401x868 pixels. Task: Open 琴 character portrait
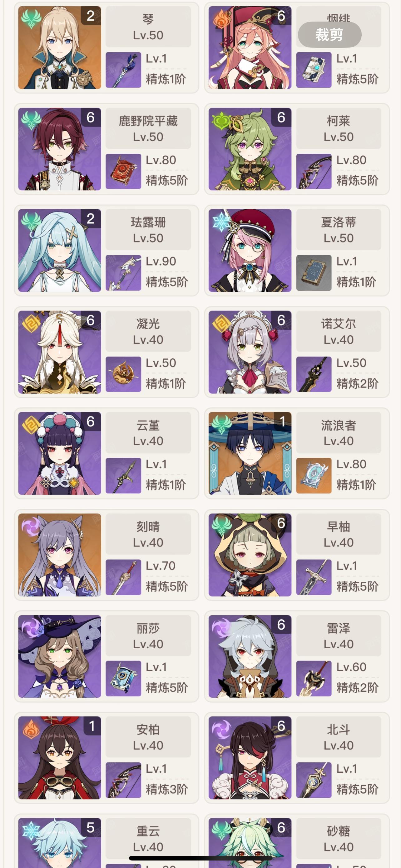(60, 47)
